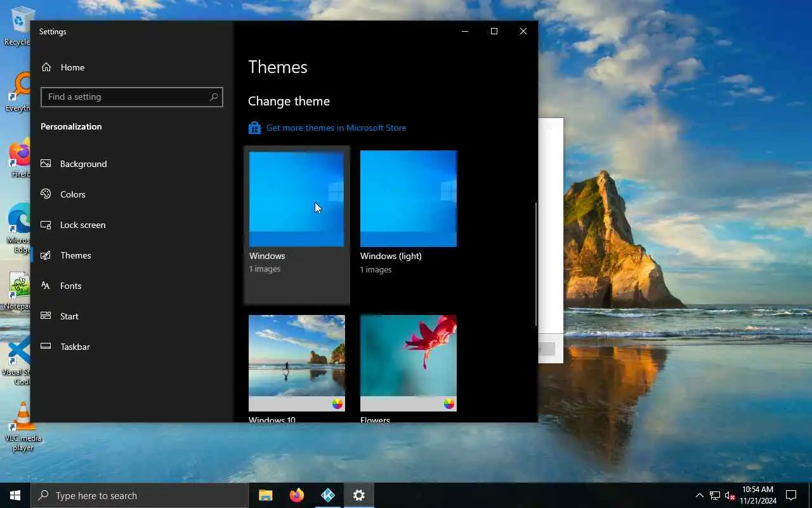This screenshot has width=812, height=508.
Task: Select the Microsoft Edge desktop icon
Action: 18,229
